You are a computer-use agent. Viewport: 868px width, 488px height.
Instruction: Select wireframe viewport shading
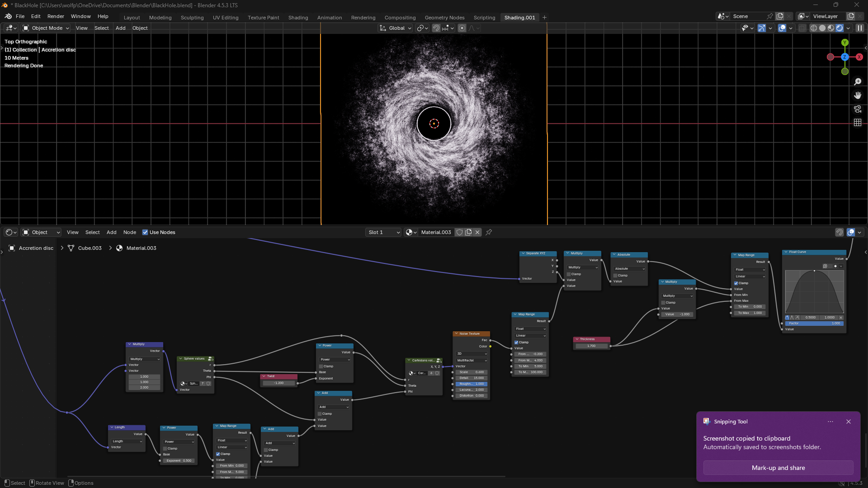coord(814,28)
